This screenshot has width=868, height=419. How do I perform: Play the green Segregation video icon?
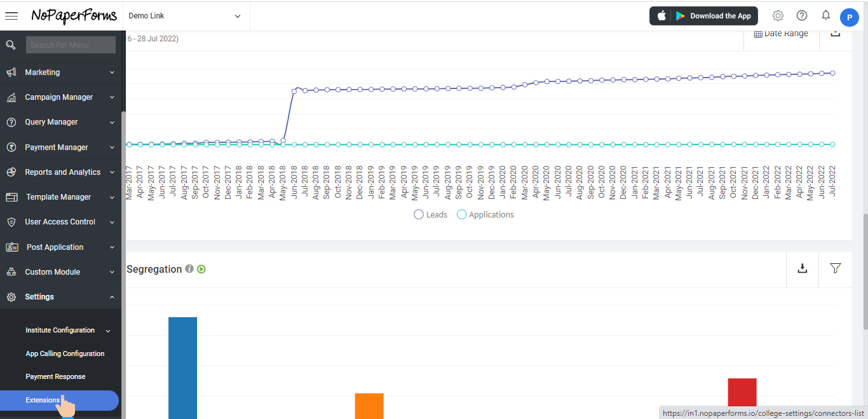click(x=201, y=269)
